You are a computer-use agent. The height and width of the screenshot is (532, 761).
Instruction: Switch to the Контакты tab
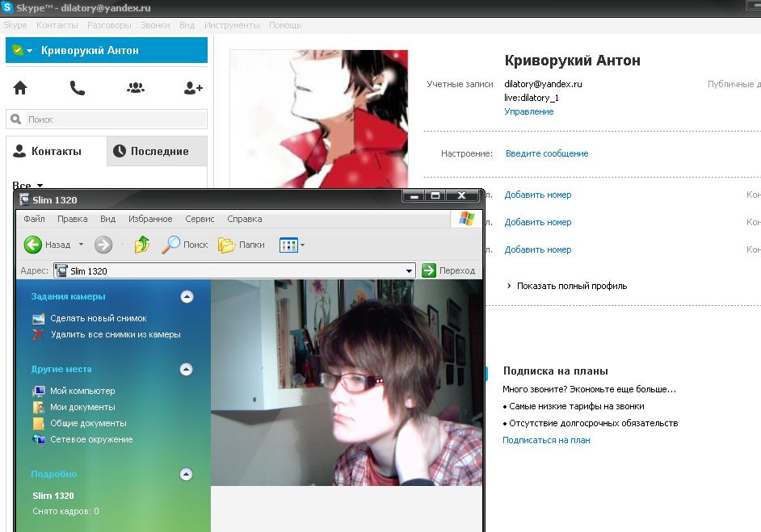57,151
